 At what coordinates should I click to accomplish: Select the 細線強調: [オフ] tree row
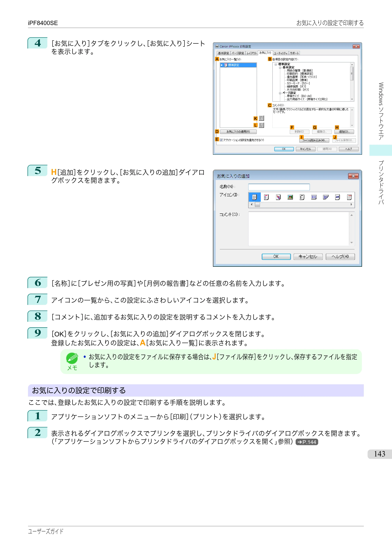click(x=296, y=87)
